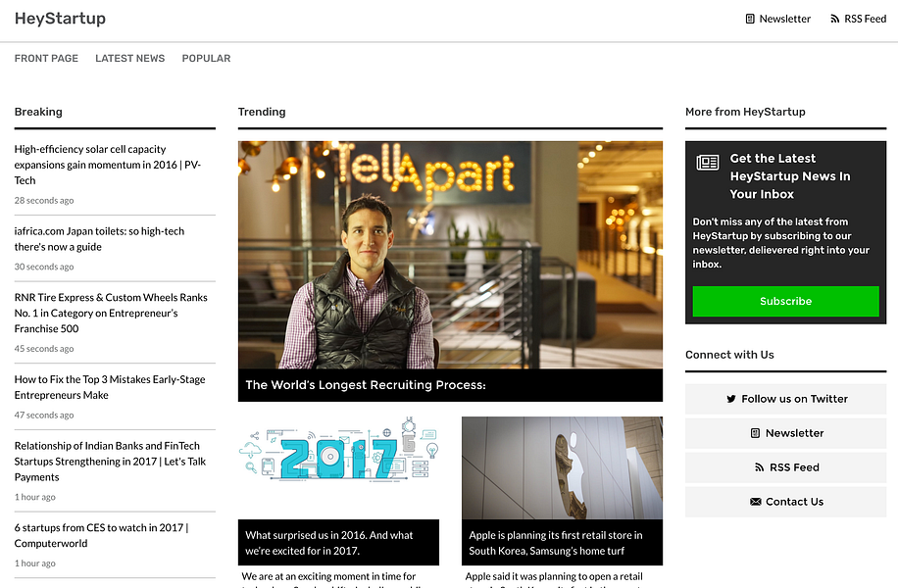Click the '45 seconds ago' timestamp
Screen dimensions: 898x588
44,349
